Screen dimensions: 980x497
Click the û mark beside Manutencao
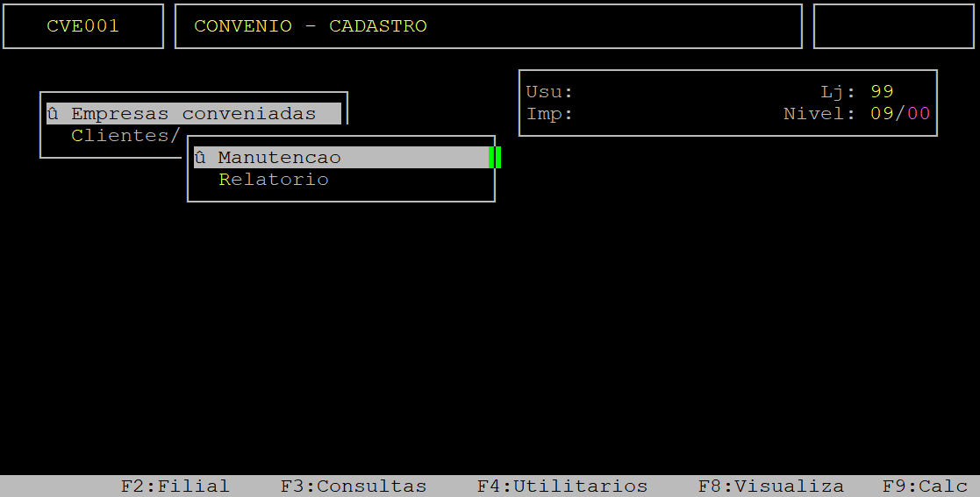click(x=200, y=158)
